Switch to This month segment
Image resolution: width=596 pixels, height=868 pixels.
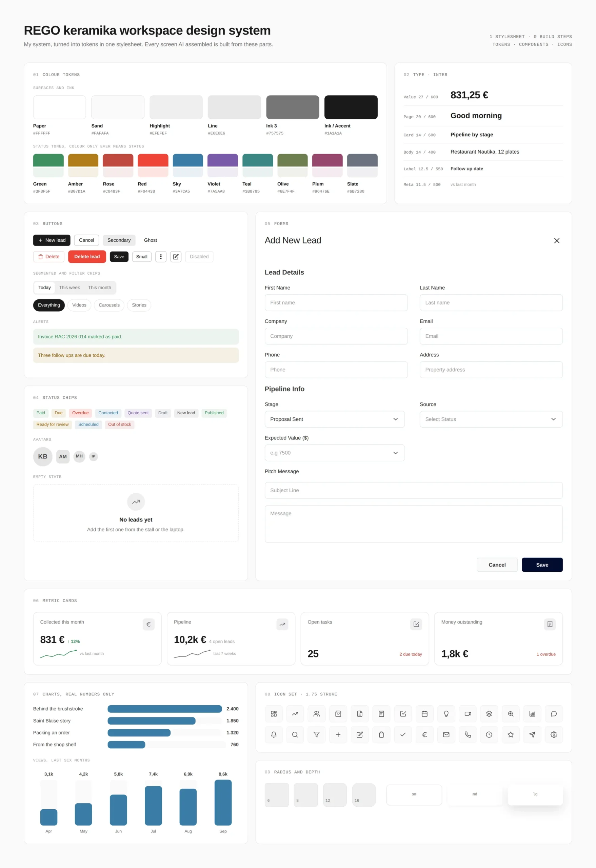pos(100,288)
